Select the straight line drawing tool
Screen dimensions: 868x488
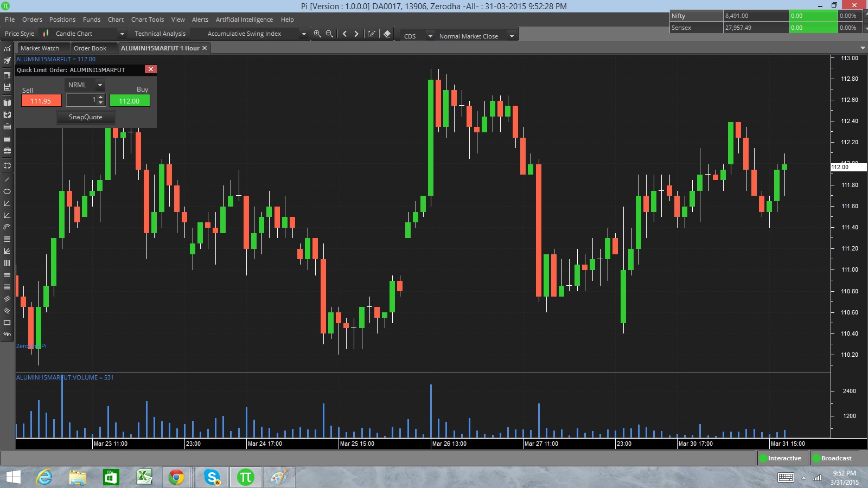click(7, 179)
